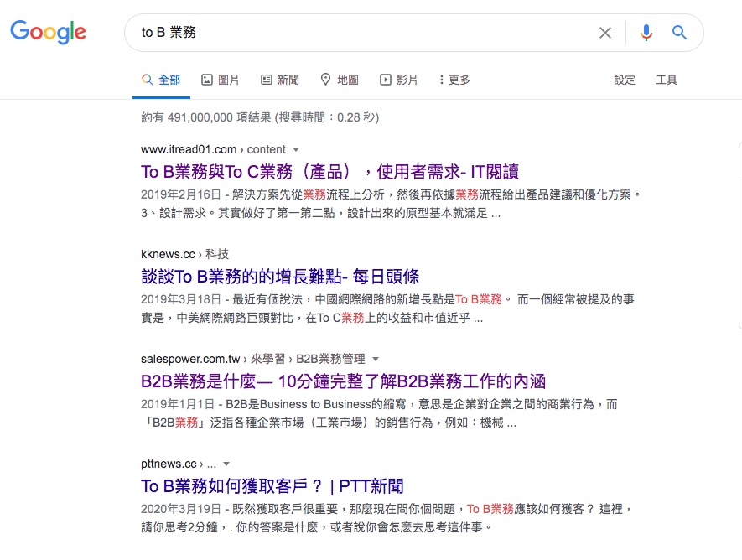
Task: Switch to the 地圖 tab
Action: pyautogui.click(x=340, y=80)
